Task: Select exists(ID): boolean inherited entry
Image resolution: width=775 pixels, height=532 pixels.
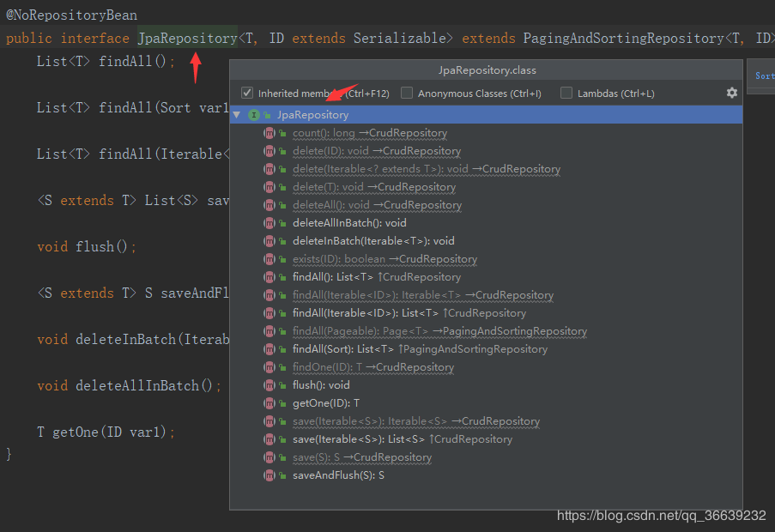Action: point(385,259)
